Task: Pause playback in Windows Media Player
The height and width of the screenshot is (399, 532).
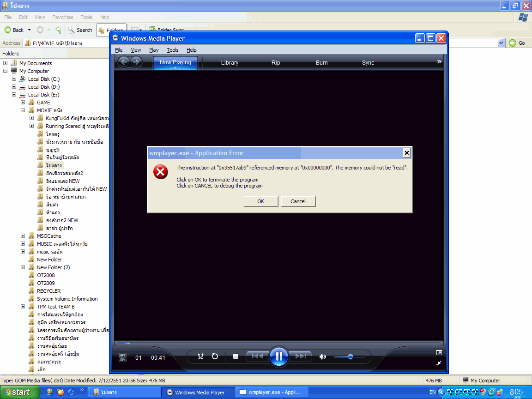Action: click(278, 356)
